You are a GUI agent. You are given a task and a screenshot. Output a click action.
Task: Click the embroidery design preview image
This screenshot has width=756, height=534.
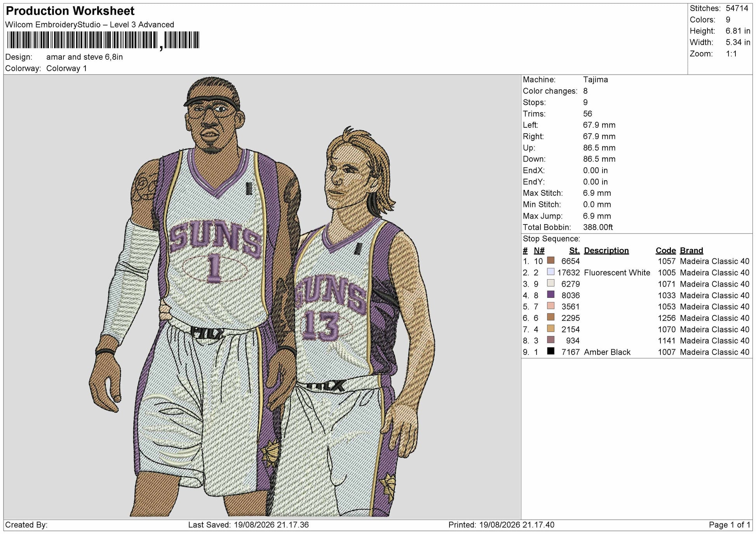coord(262,296)
